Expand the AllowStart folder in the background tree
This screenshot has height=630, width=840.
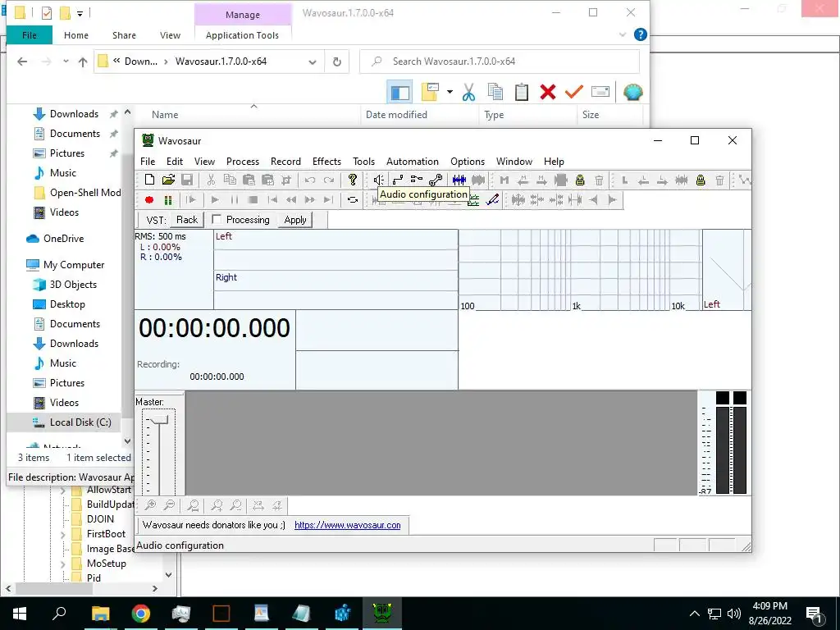(x=63, y=491)
